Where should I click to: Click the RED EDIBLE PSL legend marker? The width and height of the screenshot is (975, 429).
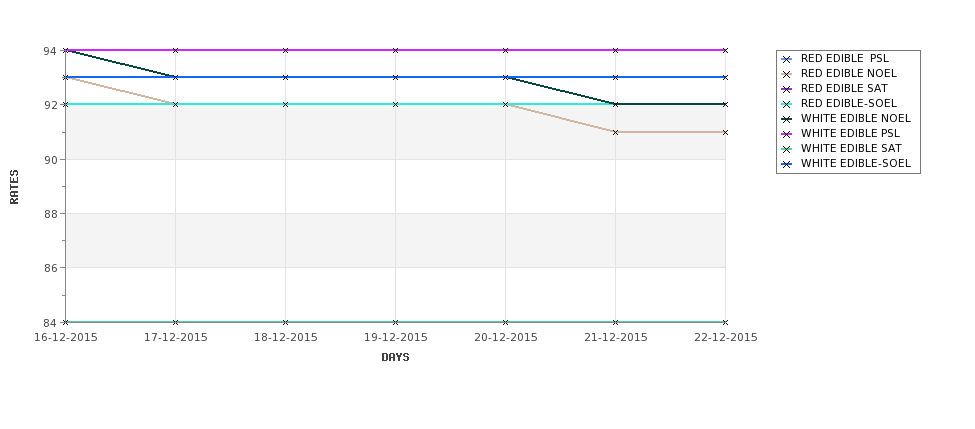coord(787,59)
